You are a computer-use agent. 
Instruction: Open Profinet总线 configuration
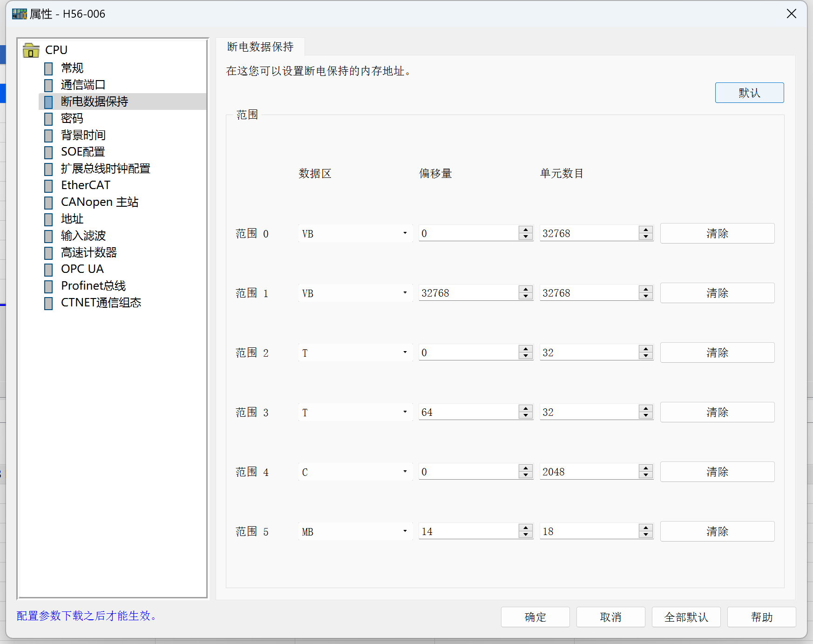(x=94, y=286)
